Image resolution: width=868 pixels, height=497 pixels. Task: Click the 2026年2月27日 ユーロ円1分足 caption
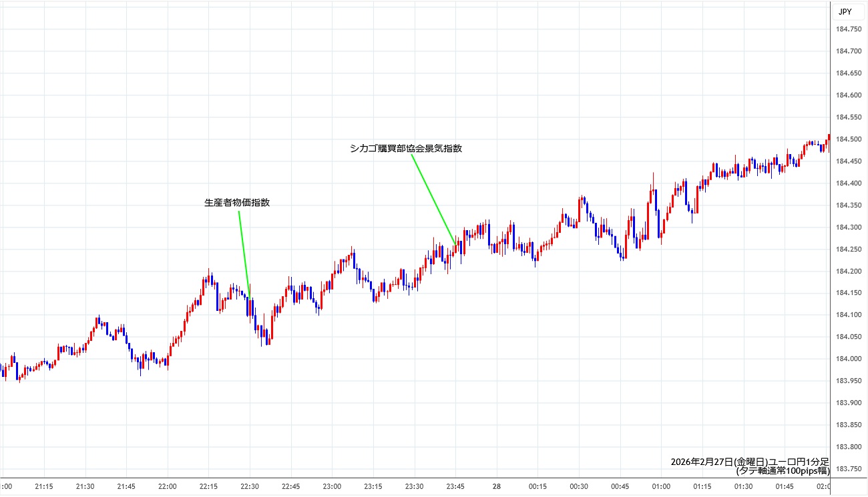[x=749, y=462]
